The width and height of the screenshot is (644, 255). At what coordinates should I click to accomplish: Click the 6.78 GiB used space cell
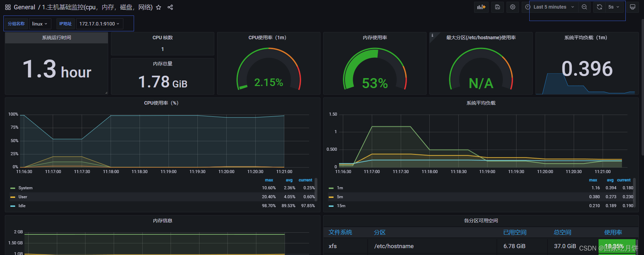[x=522, y=246]
